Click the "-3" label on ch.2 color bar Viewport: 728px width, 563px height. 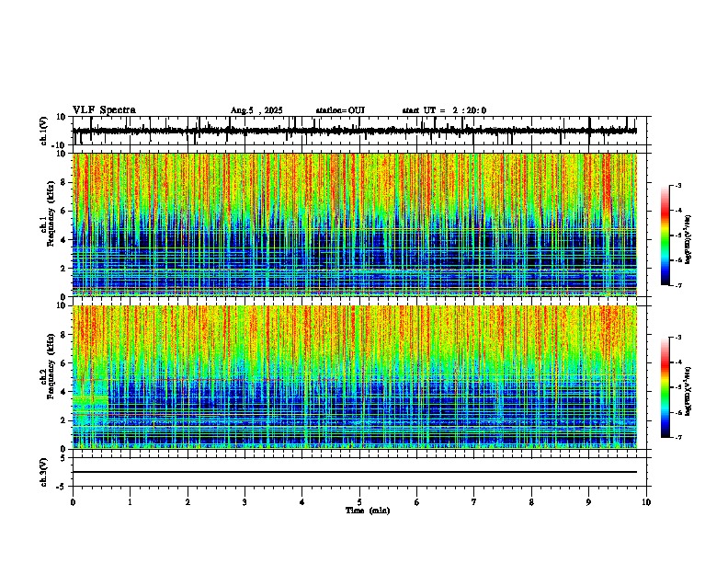[678, 338]
